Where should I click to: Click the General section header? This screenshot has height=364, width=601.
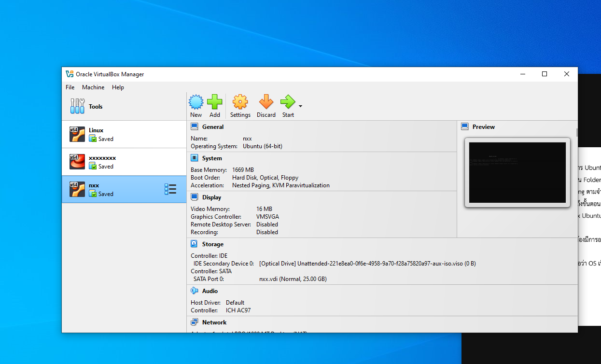[213, 127]
